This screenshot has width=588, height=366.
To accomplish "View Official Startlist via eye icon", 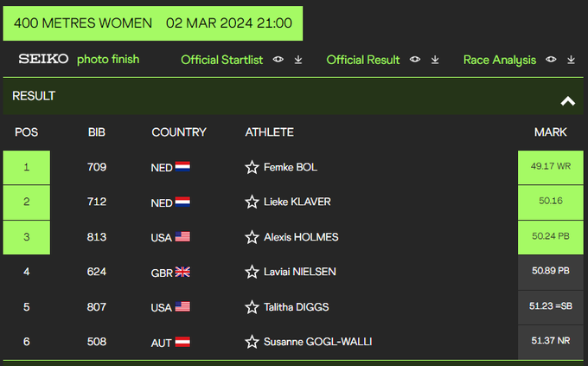I will point(278,60).
